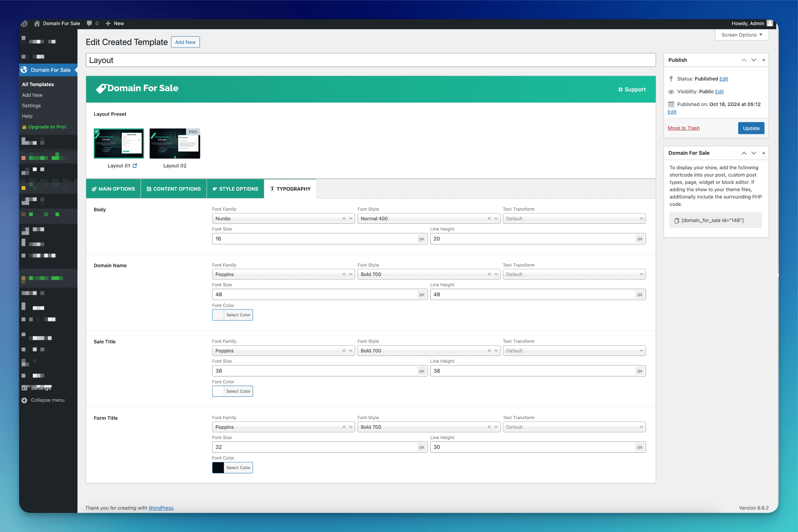This screenshot has width=798, height=532.
Task: Click the home icon for Domain For Sale site
Action: (37, 24)
